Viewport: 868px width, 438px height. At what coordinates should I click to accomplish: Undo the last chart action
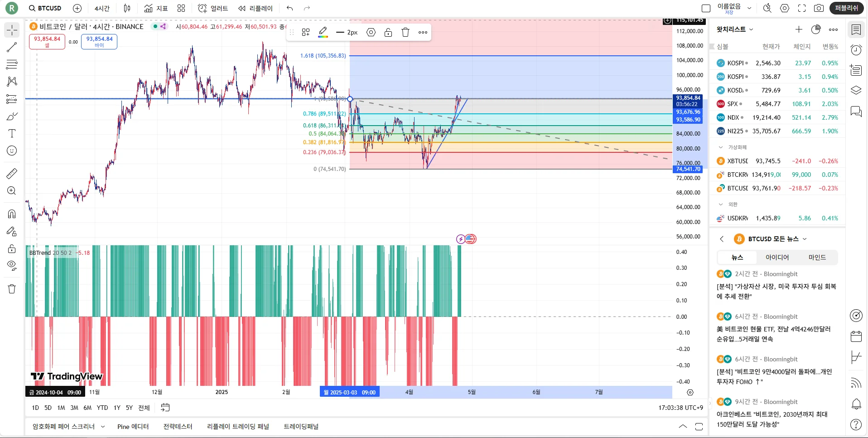pyautogui.click(x=290, y=8)
